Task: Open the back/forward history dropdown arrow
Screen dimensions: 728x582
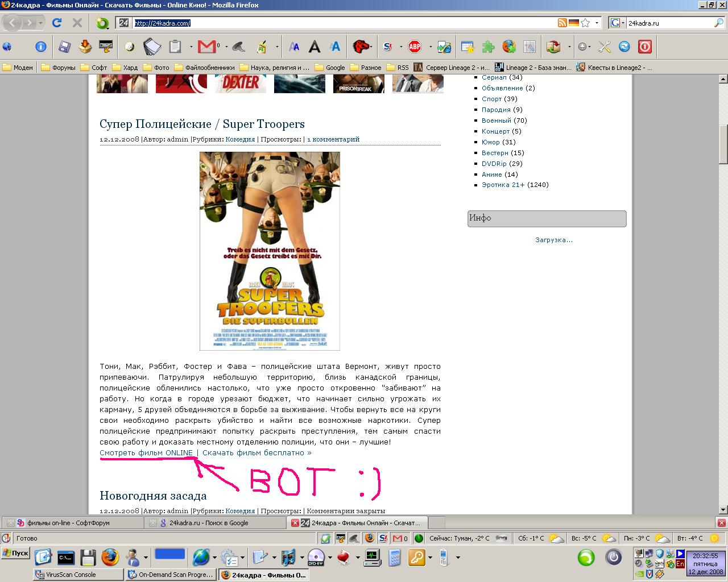Action: coord(40,23)
